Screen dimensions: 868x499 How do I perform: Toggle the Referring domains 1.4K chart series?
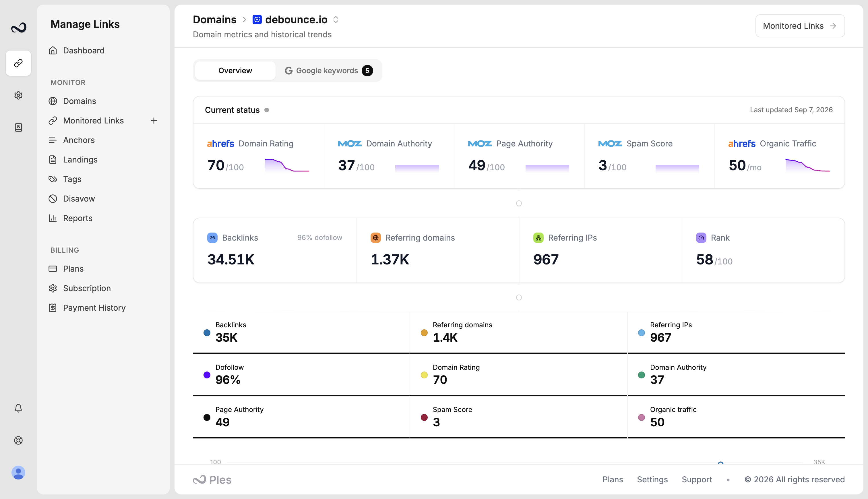[519, 332]
